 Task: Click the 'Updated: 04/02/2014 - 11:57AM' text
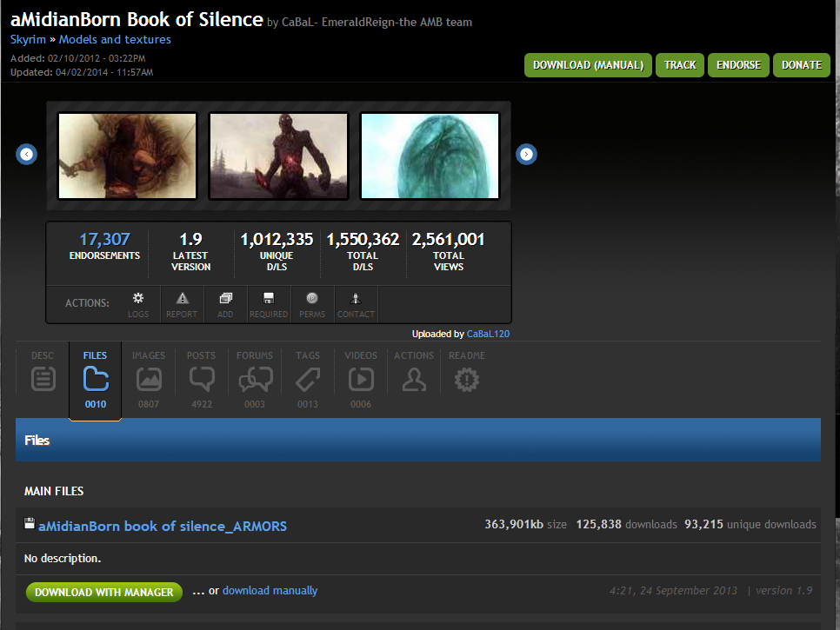(x=82, y=72)
